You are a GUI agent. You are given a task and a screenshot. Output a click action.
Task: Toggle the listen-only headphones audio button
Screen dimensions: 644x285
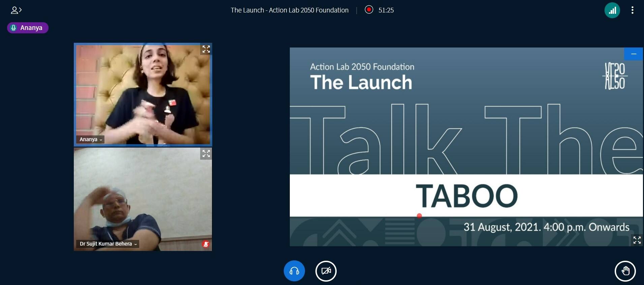click(x=294, y=271)
